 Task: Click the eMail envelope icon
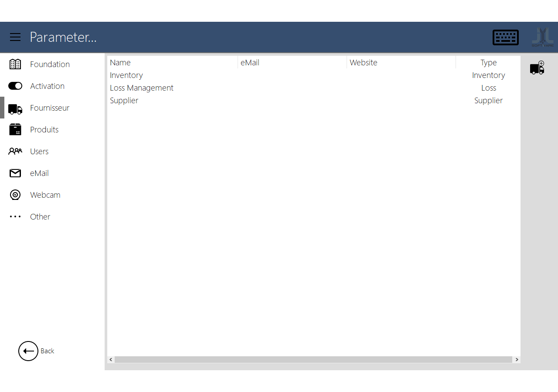pos(15,173)
